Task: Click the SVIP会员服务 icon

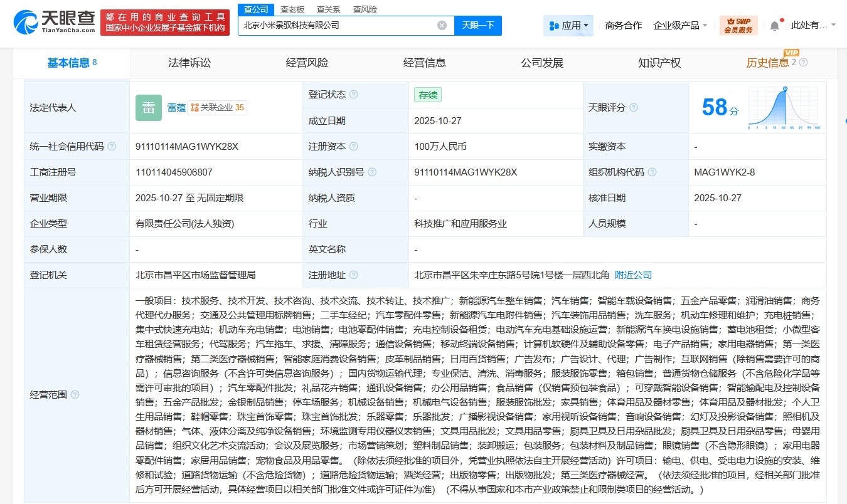Action: tap(737, 25)
